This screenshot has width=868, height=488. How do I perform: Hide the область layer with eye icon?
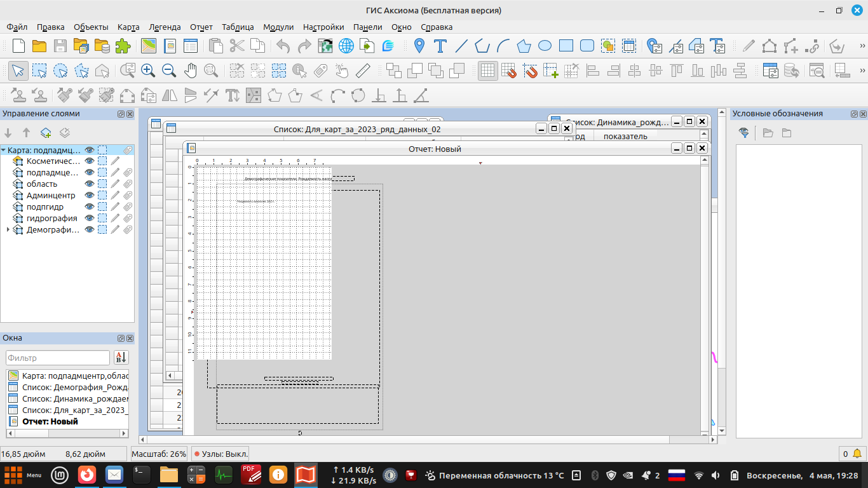pos(90,184)
